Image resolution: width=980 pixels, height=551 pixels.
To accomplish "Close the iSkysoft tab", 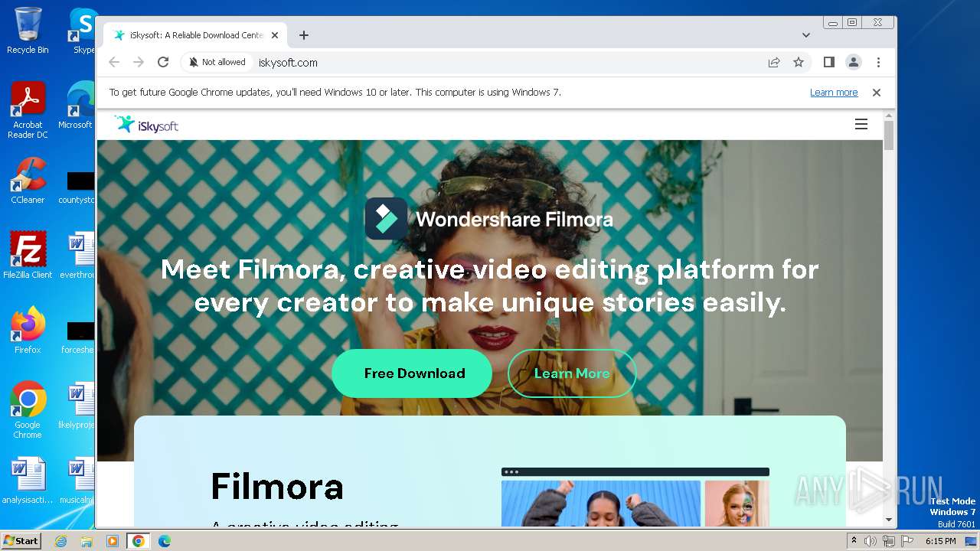I will (x=275, y=35).
